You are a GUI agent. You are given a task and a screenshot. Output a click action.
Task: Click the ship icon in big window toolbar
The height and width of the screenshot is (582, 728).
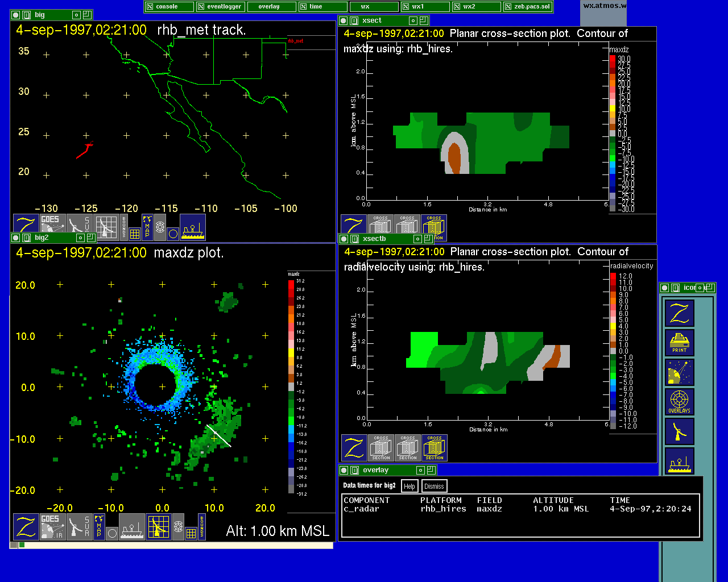point(193,228)
